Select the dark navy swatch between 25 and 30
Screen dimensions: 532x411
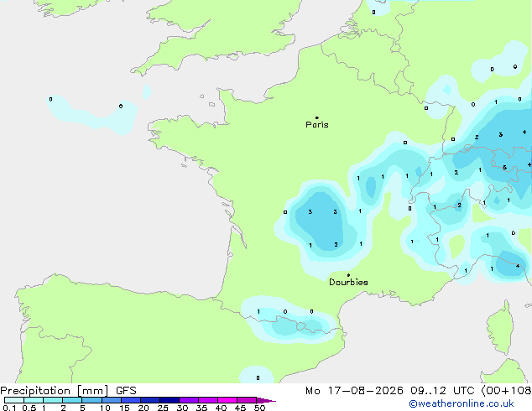[x=170, y=400]
